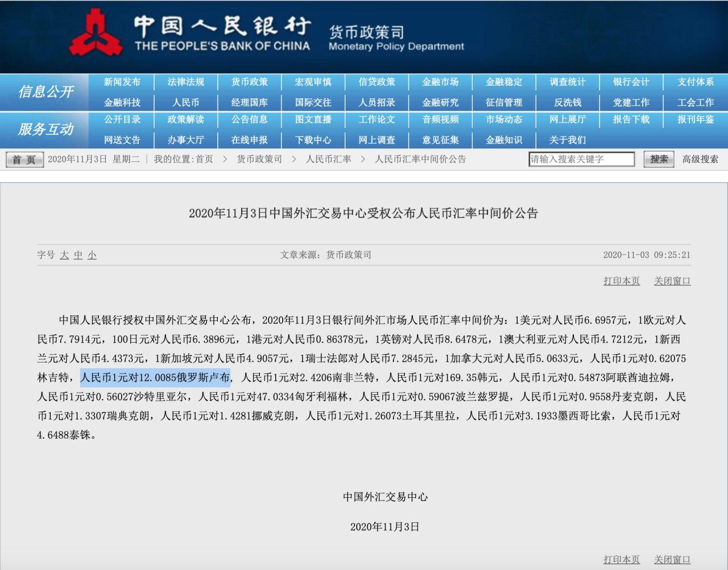The height and width of the screenshot is (570, 728).
Task: Open 工会工作 navigation link
Action: point(696,103)
